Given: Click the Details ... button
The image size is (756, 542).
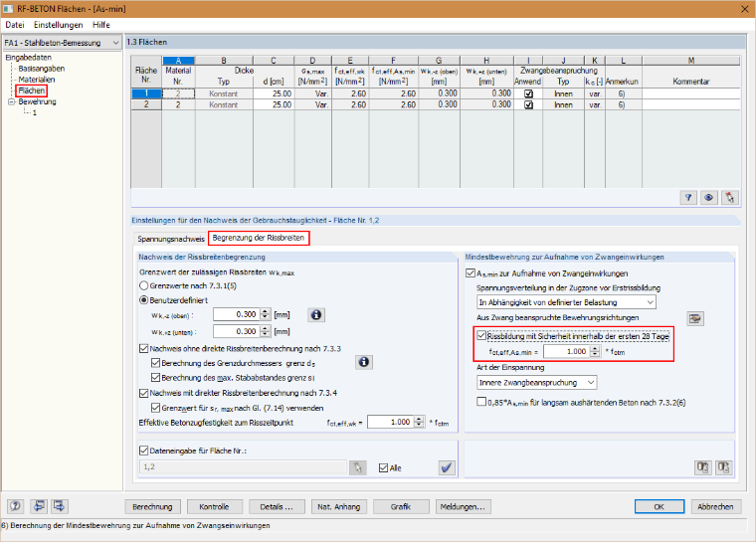Looking at the screenshot, I should [277, 507].
